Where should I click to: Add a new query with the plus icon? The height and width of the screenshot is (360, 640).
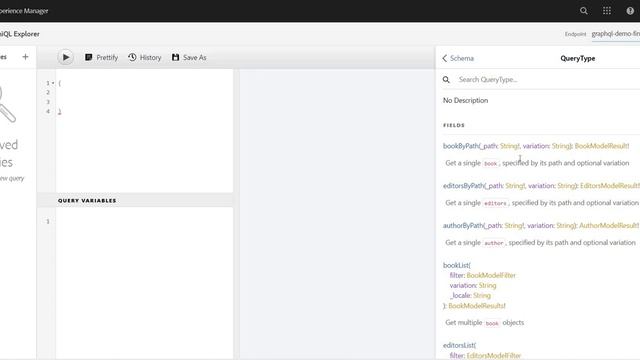click(25, 57)
